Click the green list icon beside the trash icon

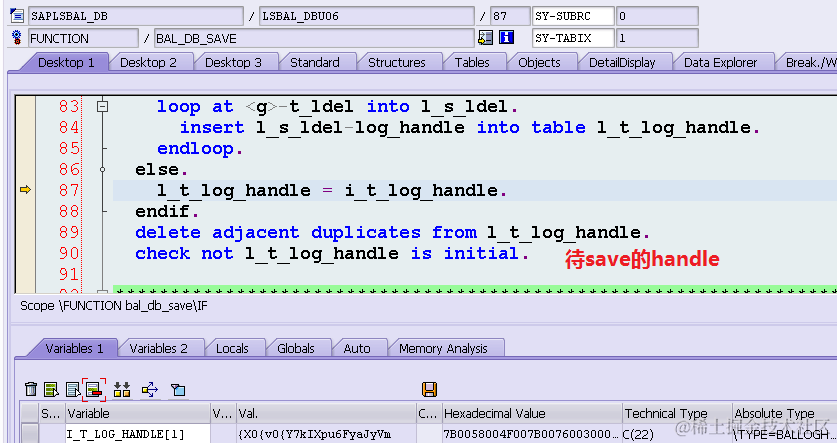coord(51,390)
